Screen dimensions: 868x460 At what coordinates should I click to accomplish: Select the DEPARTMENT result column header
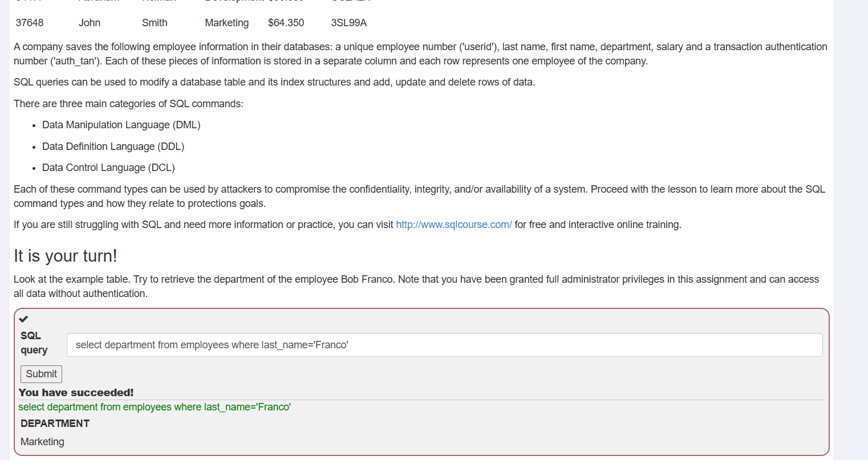click(x=55, y=424)
